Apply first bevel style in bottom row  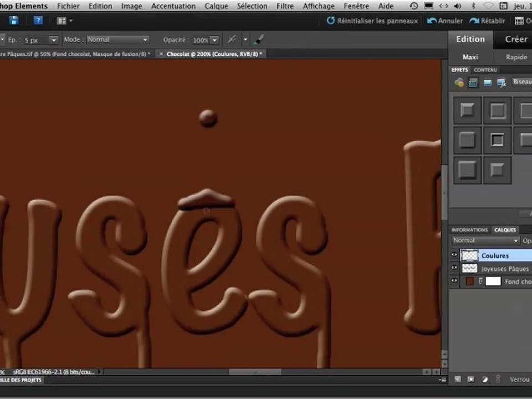467,170
